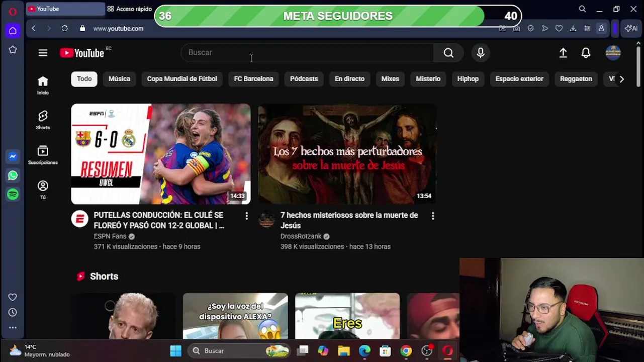Start voice search with the microphone
Viewport: 644px width, 362px height.
coord(481,53)
